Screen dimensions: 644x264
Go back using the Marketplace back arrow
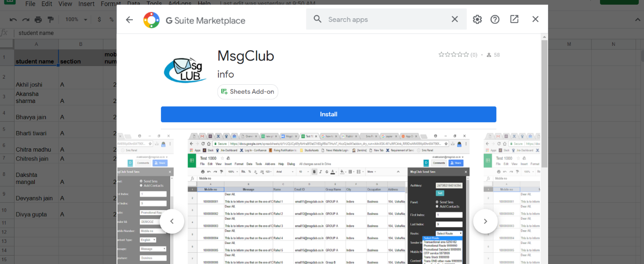(x=130, y=20)
